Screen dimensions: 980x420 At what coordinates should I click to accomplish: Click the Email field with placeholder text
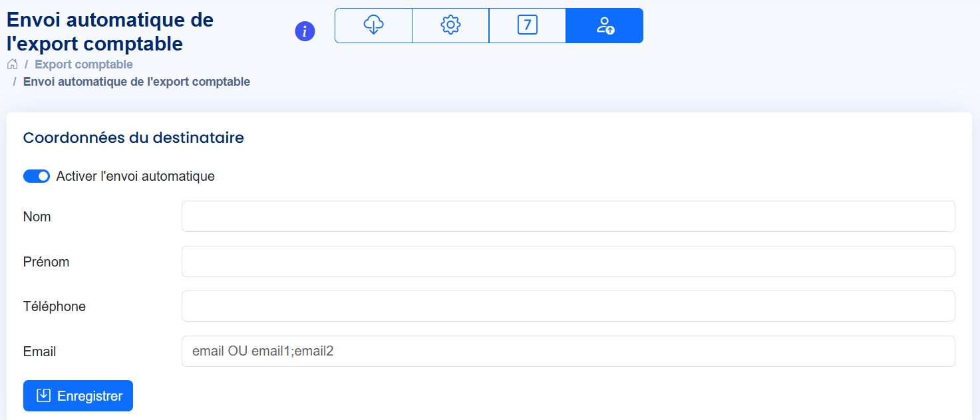pyautogui.click(x=568, y=351)
